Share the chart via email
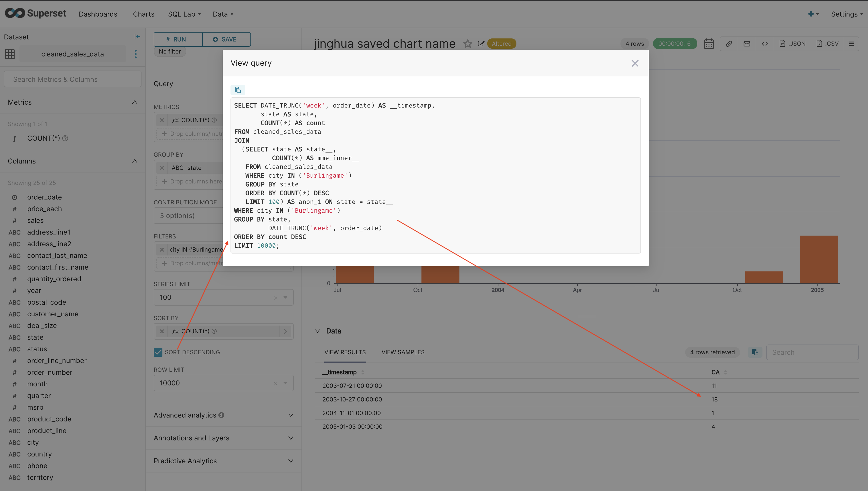The image size is (868, 491). [747, 44]
